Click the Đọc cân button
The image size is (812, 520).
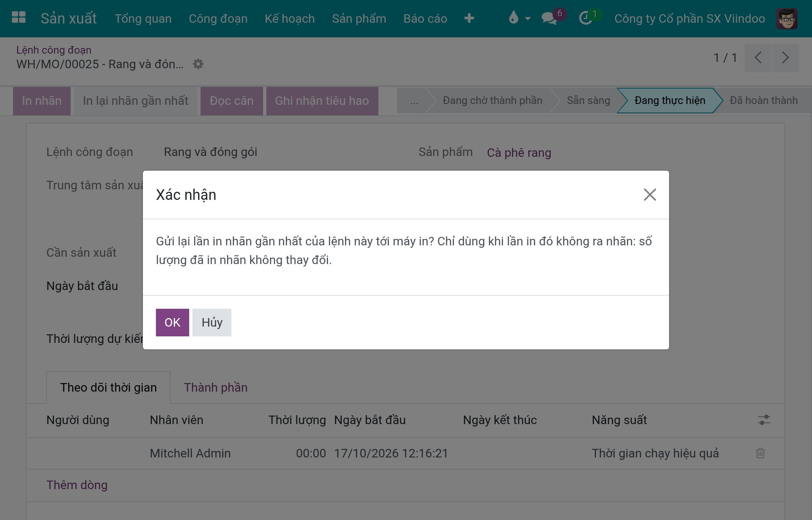click(231, 101)
